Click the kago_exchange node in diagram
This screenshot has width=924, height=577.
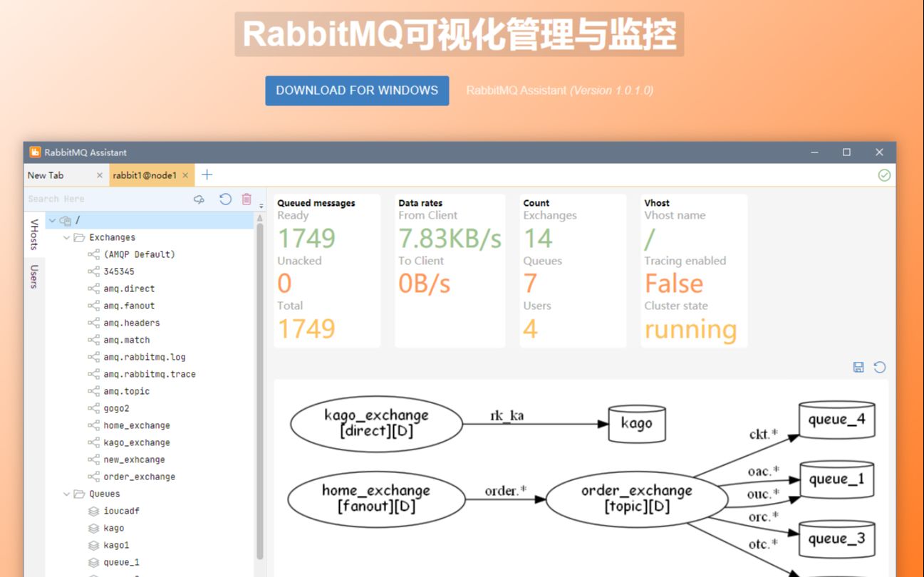click(x=376, y=423)
